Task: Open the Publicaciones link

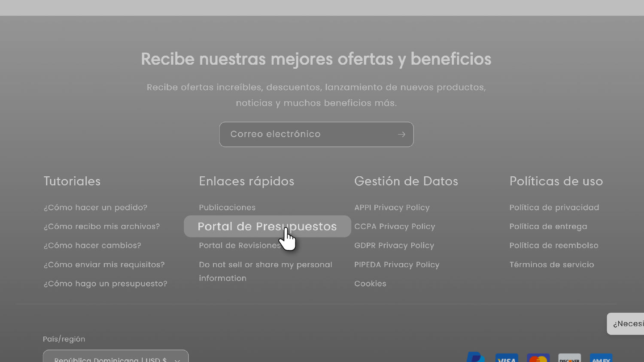Action: point(227,208)
